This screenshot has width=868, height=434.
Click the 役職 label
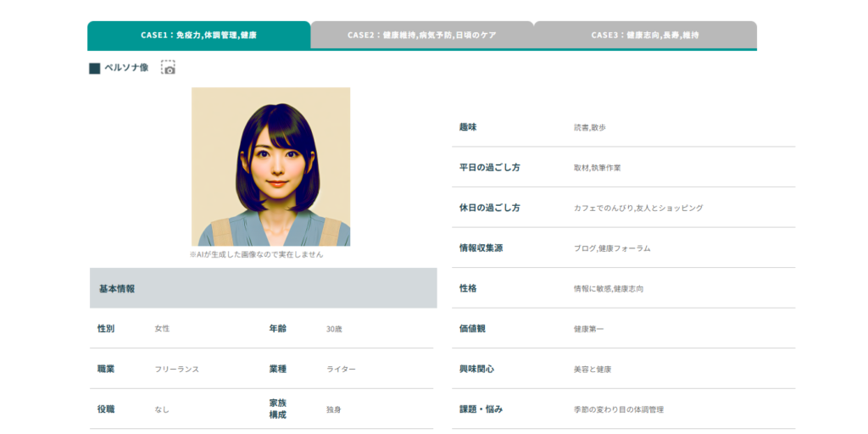coord(106,409)
